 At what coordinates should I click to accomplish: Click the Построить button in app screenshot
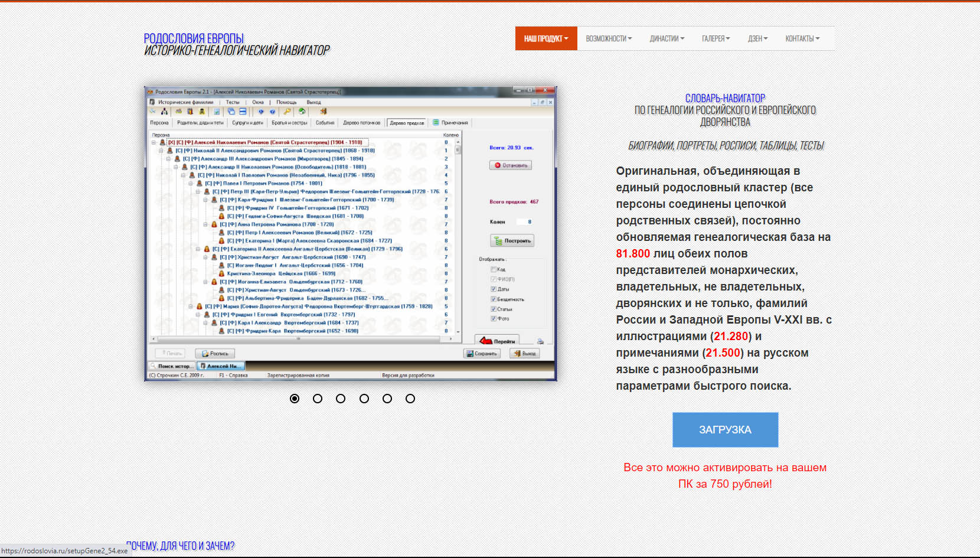tap(512, 240)
